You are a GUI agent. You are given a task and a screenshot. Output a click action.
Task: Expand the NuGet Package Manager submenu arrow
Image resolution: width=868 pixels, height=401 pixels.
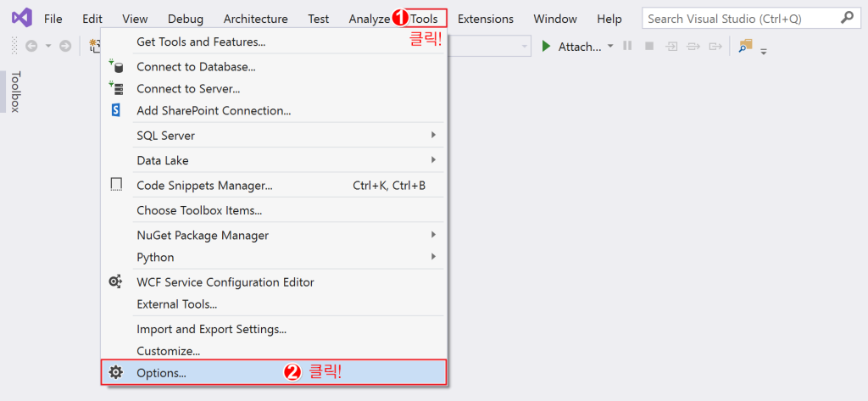433,234
